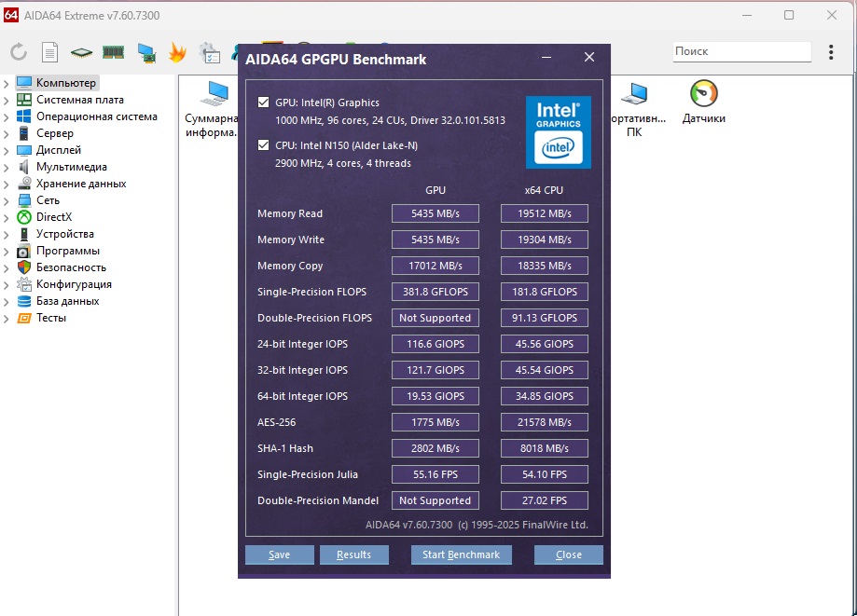Viewport: 857px width, 616px height.
Task: Select the Сеть tree item
Action: [x=48, y=200]
